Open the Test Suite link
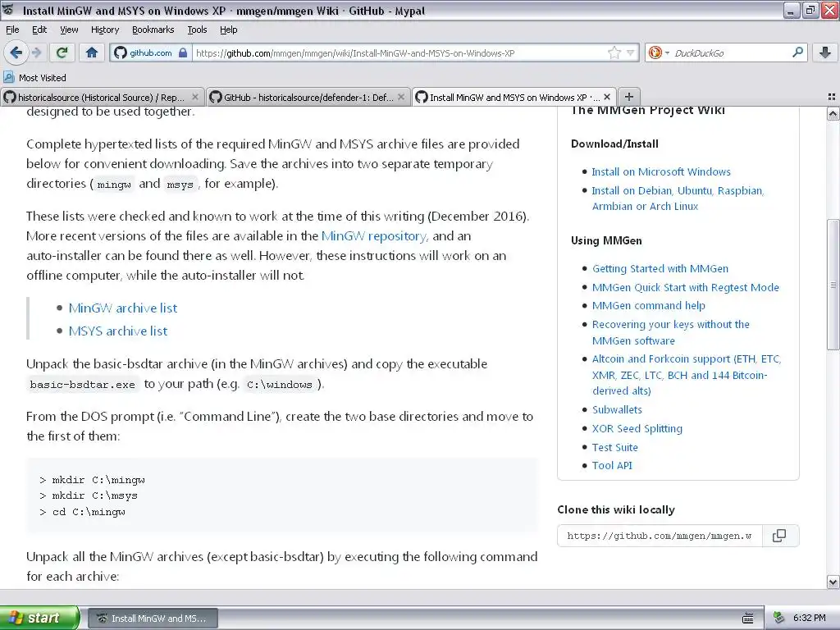 614,447
